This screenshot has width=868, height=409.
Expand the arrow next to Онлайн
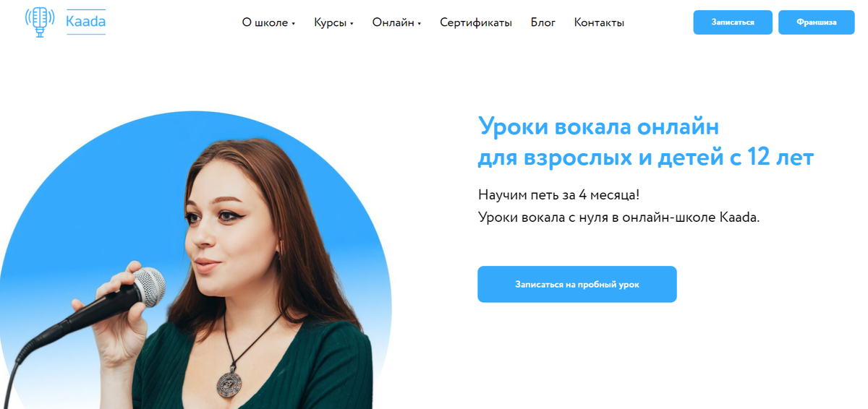(420, 24)
